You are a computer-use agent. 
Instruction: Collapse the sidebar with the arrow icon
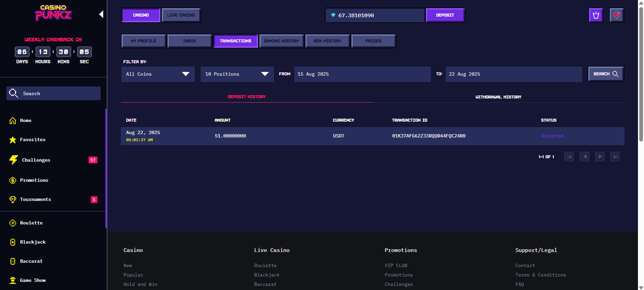coord(101,14)
